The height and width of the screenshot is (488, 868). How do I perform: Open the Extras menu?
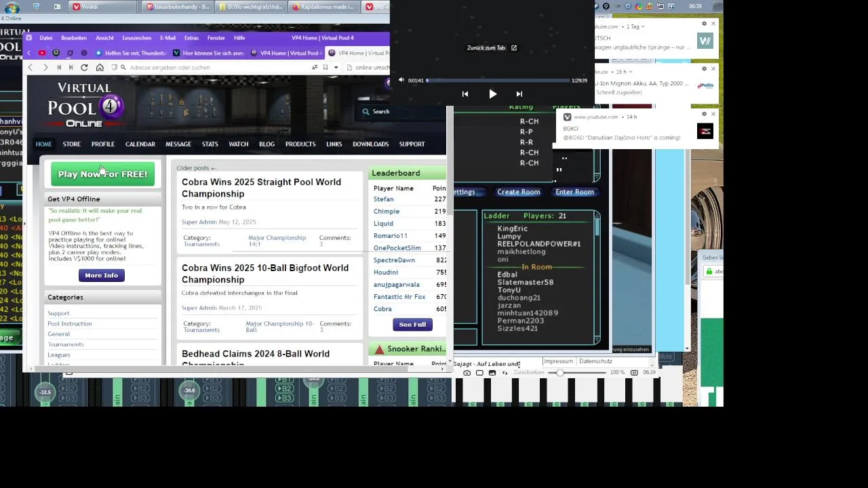tap(191, 38)
